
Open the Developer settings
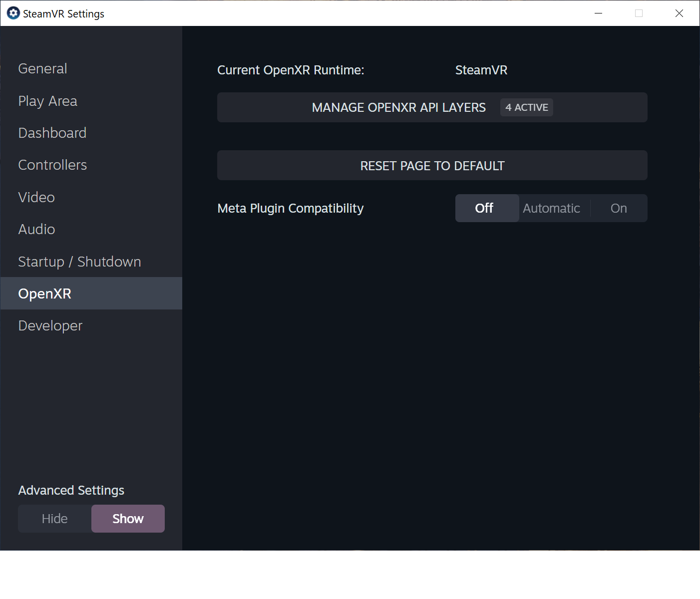[x=91, y=325]
